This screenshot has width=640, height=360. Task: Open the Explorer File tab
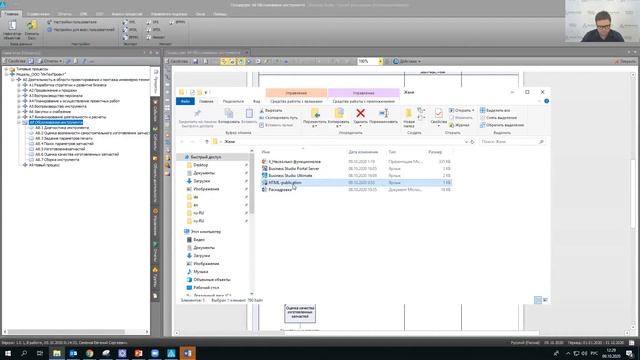click(185, 101)
